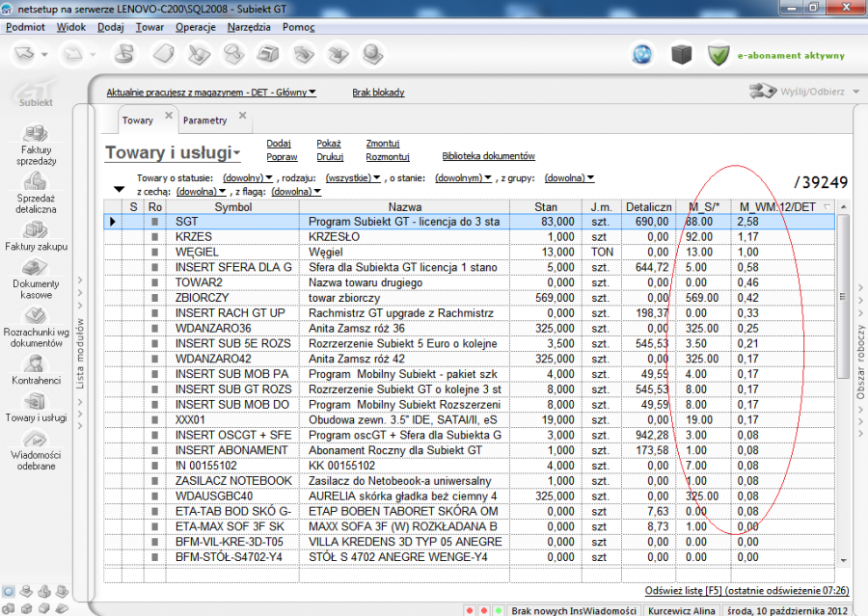Click the Zmontuj link

[383, 144]
